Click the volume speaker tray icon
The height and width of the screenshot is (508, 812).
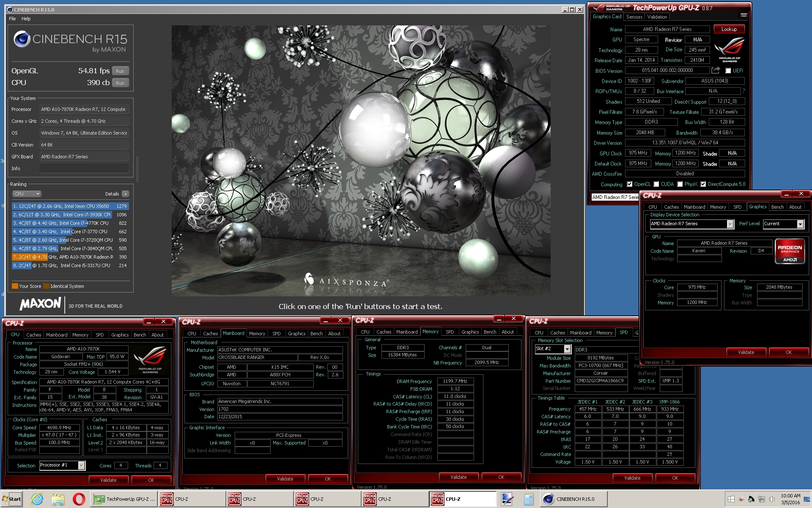click(x=772, y=499)
